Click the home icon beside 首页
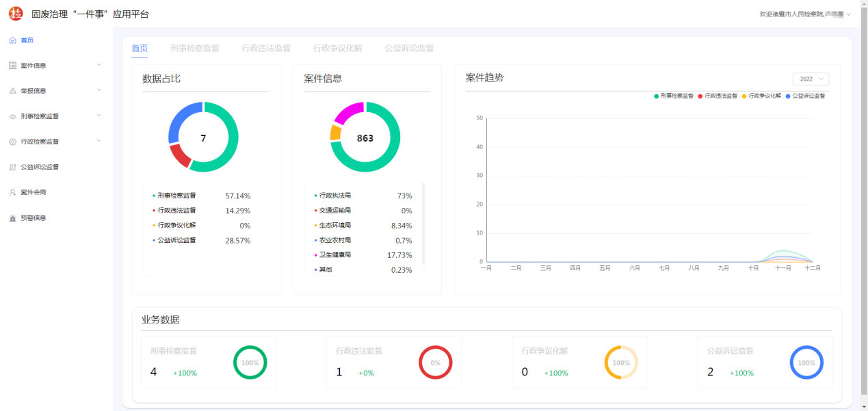868x411 pixels. [12, 40]
